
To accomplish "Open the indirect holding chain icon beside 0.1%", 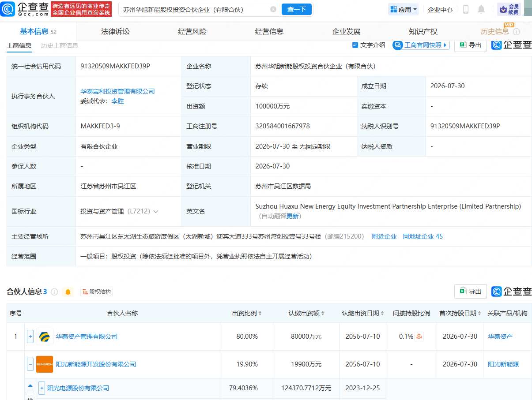I will [x=419, y=336].
